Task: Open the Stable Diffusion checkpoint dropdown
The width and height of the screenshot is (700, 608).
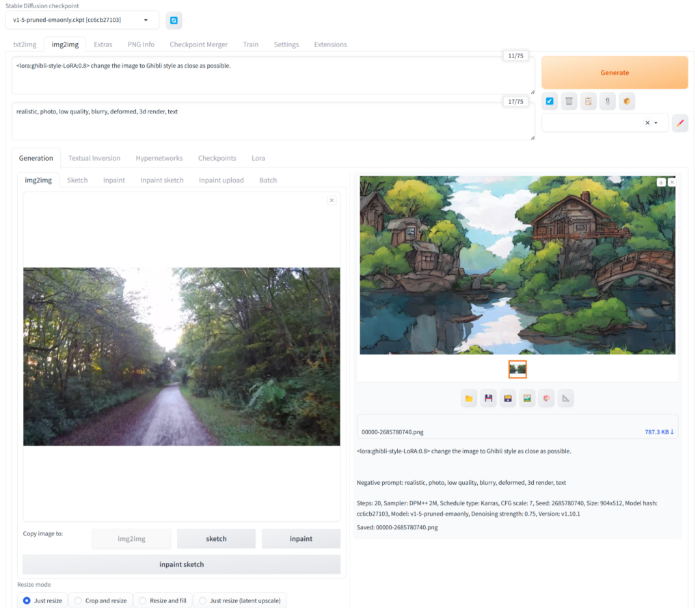Action: (82, 21)
